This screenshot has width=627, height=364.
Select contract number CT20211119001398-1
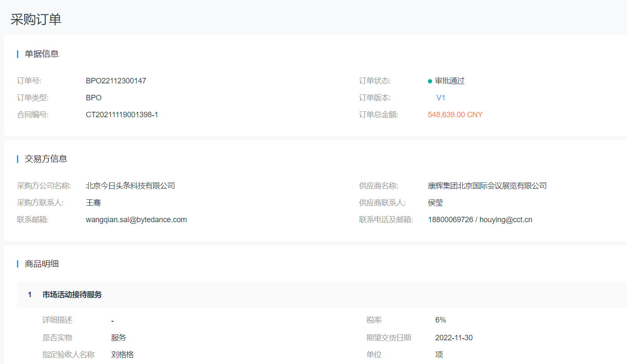(x=122, y=115)
